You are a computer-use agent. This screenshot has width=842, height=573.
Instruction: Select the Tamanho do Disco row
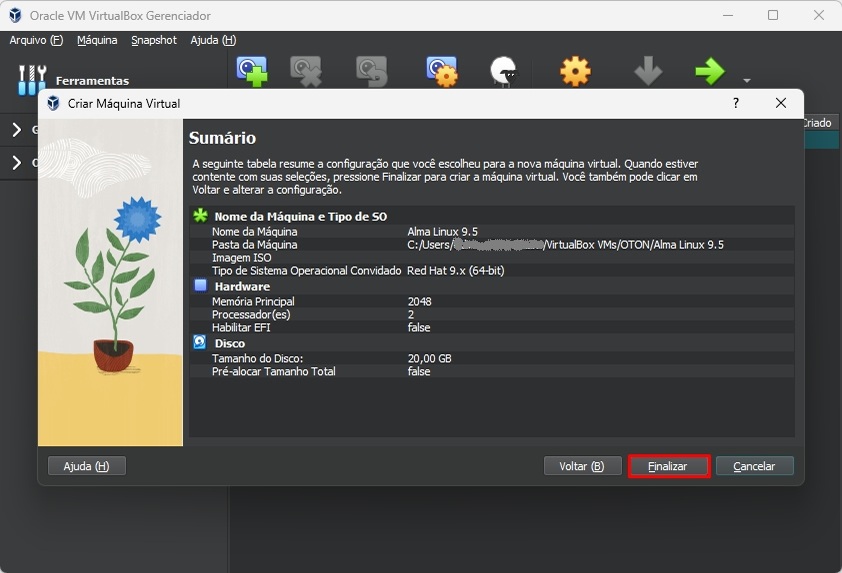tap(491, 358)
